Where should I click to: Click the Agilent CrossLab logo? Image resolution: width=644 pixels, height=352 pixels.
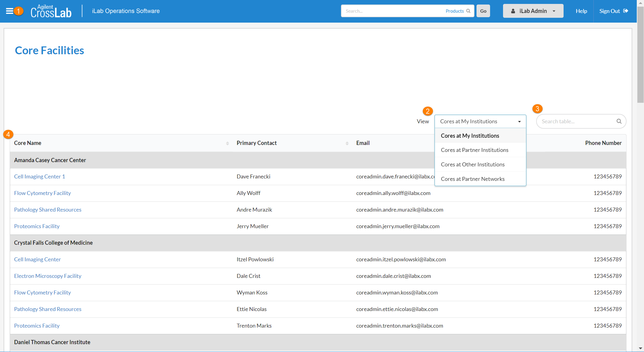(x=51, y=11)
